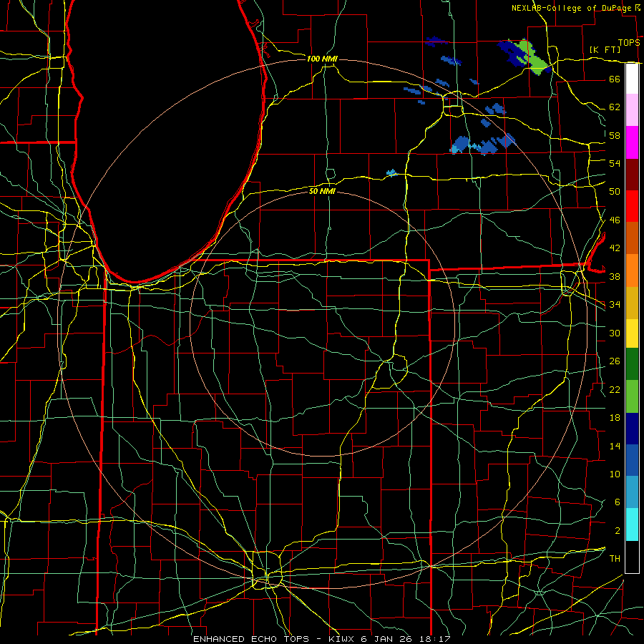
Task: Pick the magenta band in the color scale
Action: click(632, 142)
